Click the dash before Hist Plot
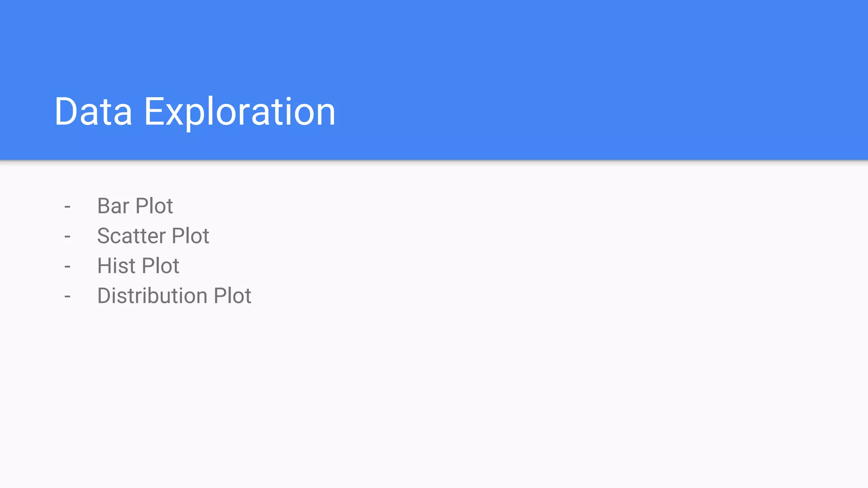 pyautogui.click(x=67, y=267)
